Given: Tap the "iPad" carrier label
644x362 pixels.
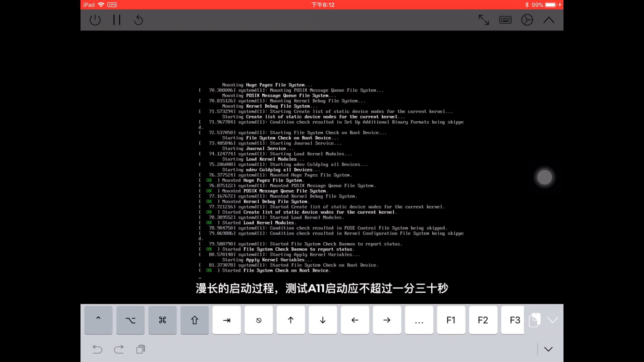Looking at the screenshot, I should coord(89,5).
